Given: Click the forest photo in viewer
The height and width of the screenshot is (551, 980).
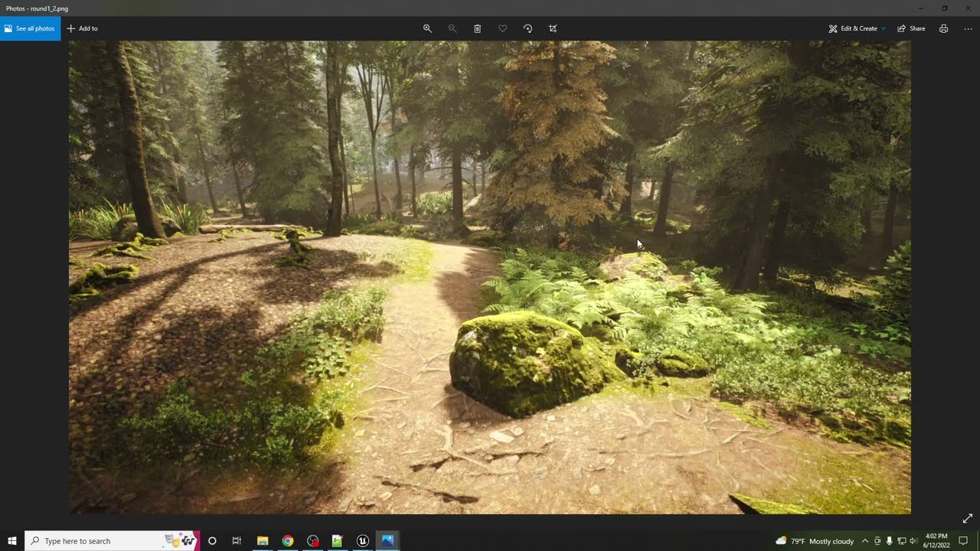Looking at the screenshot, I should [x=490, y=277].
